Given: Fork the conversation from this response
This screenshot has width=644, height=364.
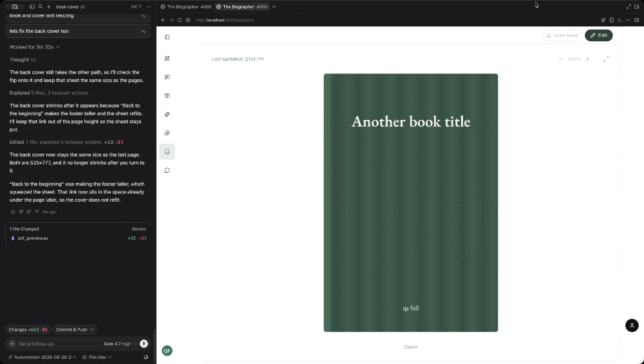Looking at the screenshot, I should point(37,212).
